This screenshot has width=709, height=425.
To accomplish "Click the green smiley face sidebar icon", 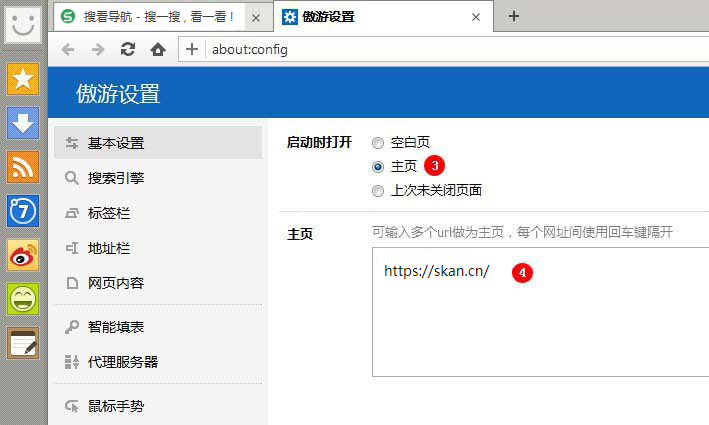I will (x=23, y=299).
